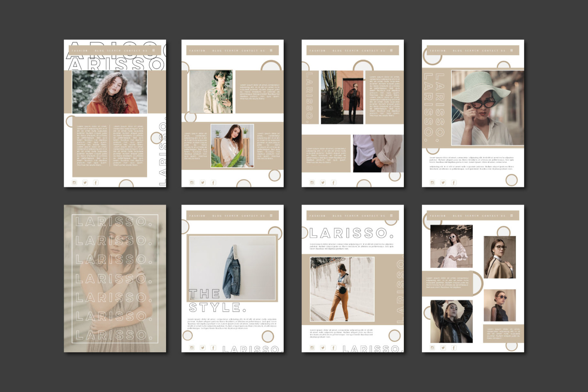Image resolution: width=588 pixels, height=392 pixels.
Task: Click SEARCH in the orange-coat page navbar
Action: point(114,51)
